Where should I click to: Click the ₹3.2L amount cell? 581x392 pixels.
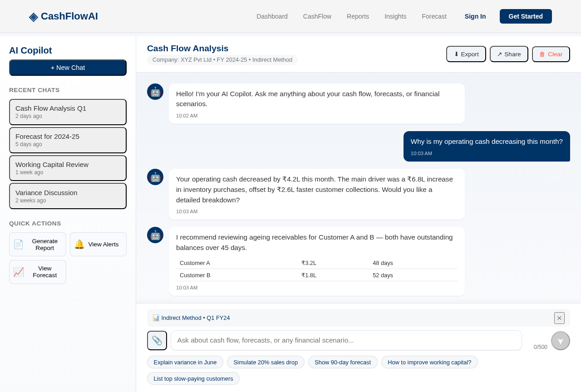(x=333, y=263)
